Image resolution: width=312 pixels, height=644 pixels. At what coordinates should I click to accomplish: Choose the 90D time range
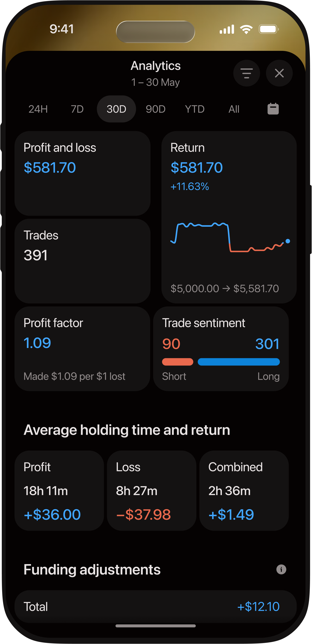click(156, 109)
